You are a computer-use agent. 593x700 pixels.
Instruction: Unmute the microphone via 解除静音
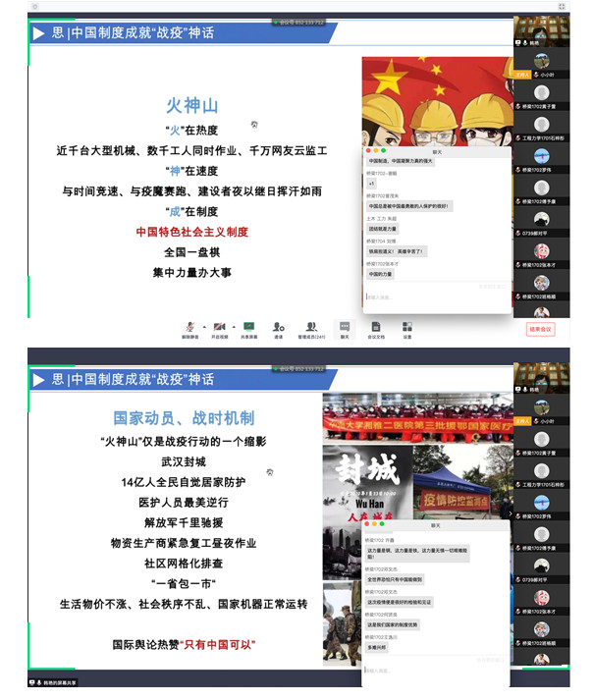point(189,326)
